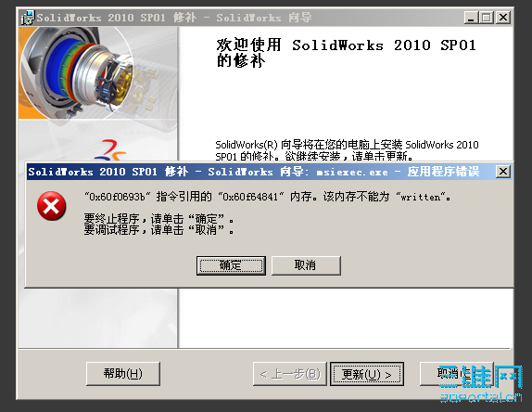Screen dimensions: 532x412
Task: Click the memory error message text
Action: point(268,197)
